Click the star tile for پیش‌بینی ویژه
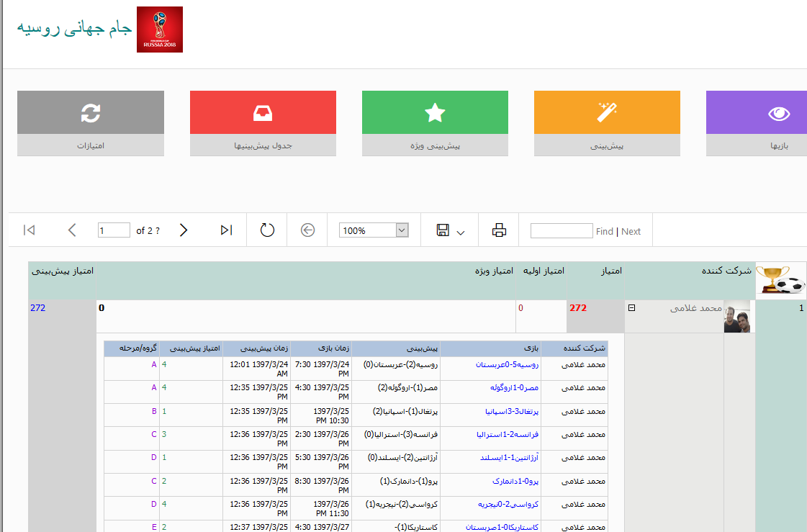Image resolution: width=807 pixels, height=532 pixels. (435, 113)
